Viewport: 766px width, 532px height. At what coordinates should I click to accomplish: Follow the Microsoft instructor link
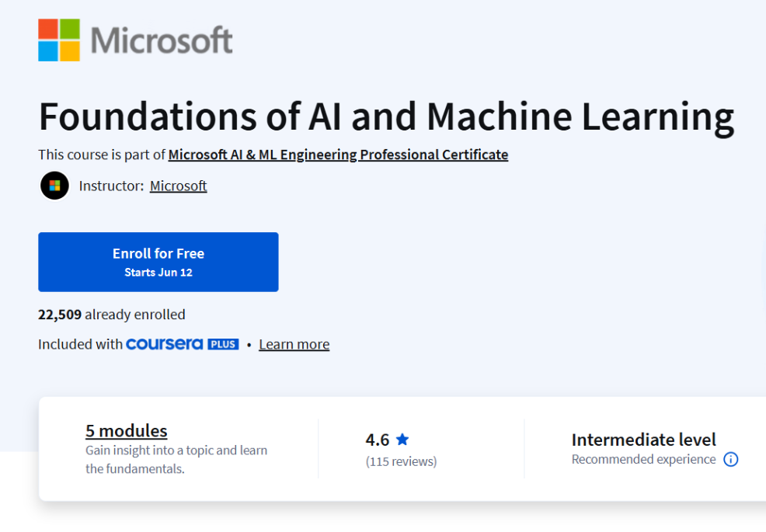pos(178,186)
